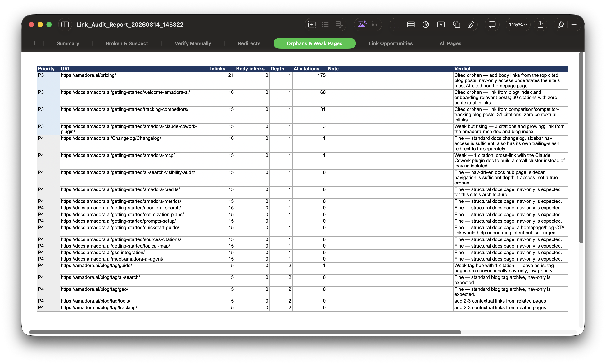The image size is (606, 364).
Task: Select the blog/tag/tools/ URL cell
Action: coord(134,301)
